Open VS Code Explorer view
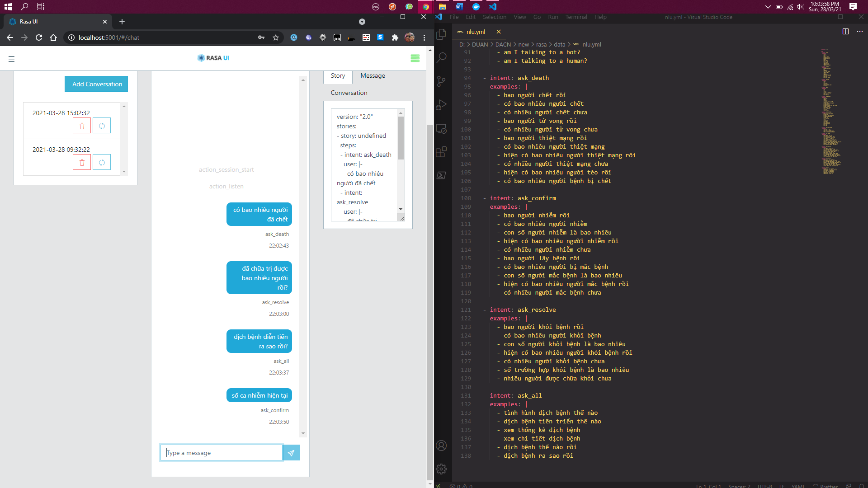Screen dimensions: 868x488 point(442,34)
